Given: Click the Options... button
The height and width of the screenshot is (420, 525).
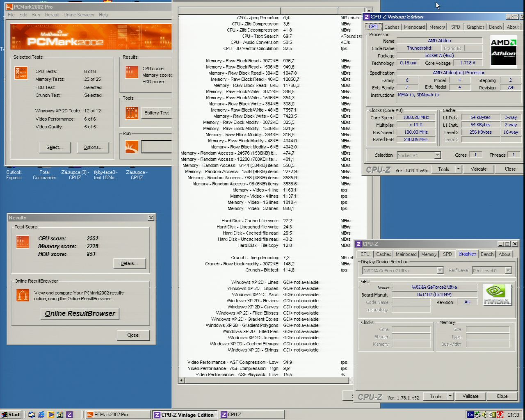Looking at the screenshot, I should coord(93,147).
